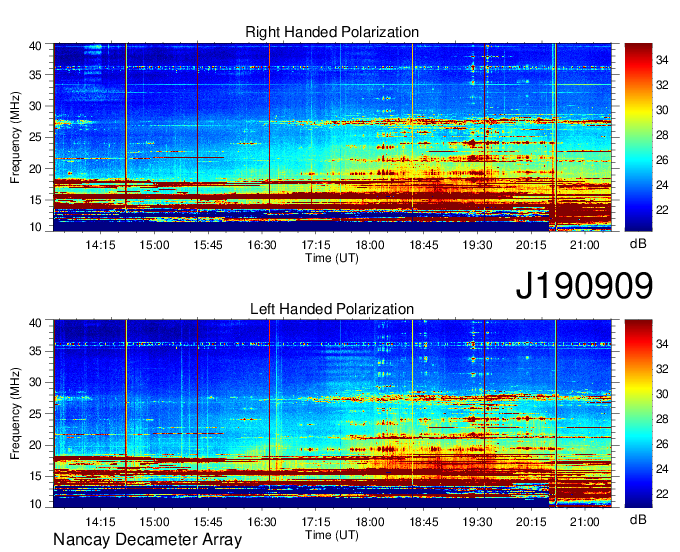Click the 20 MHz tick label on top plot
The image size is (680, 552).
pyautogui.click(x=35, y=169)
